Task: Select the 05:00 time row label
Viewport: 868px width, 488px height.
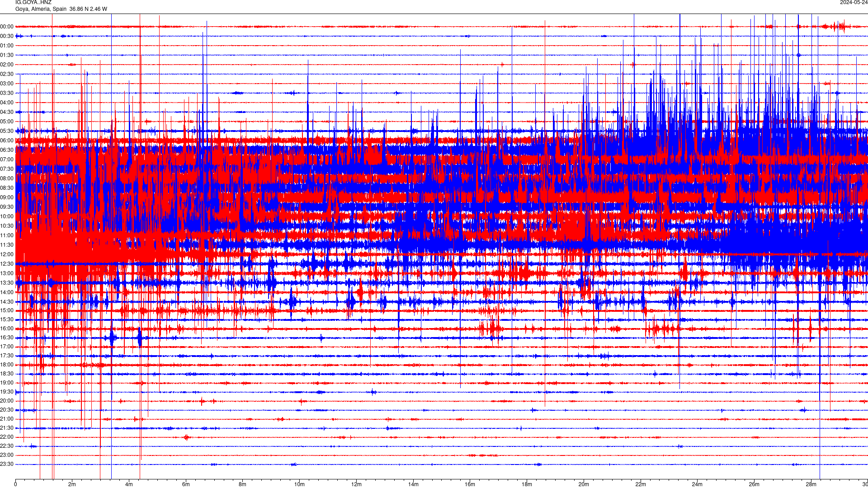Action: pyautogui.click(x=7, y=122)
